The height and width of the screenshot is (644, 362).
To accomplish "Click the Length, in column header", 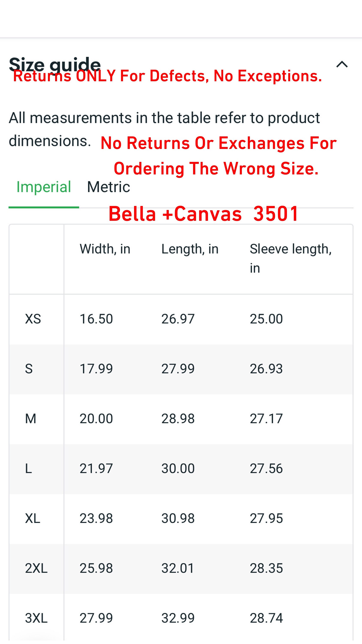I will point(190,249).
